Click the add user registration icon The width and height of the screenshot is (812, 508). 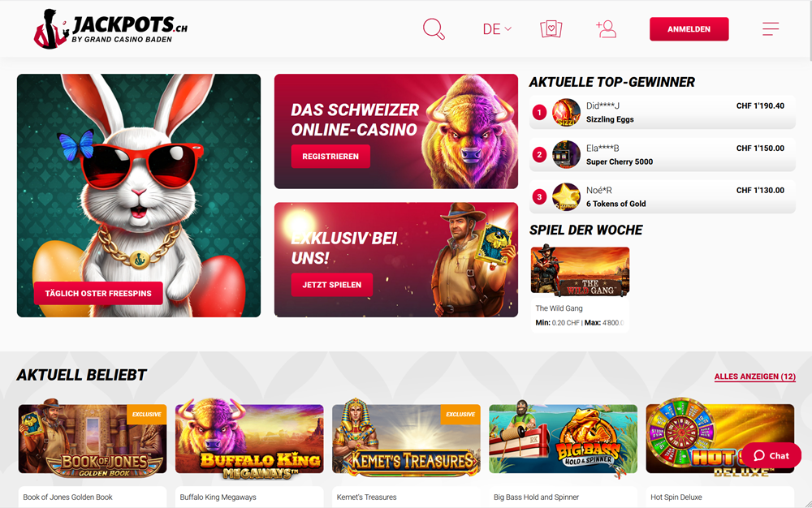[x=606, y=29]
